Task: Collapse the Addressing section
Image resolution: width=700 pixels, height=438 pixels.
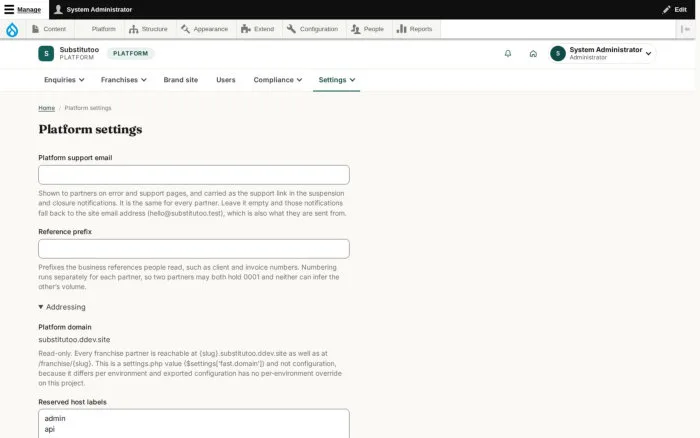Action: coord(62,307)
